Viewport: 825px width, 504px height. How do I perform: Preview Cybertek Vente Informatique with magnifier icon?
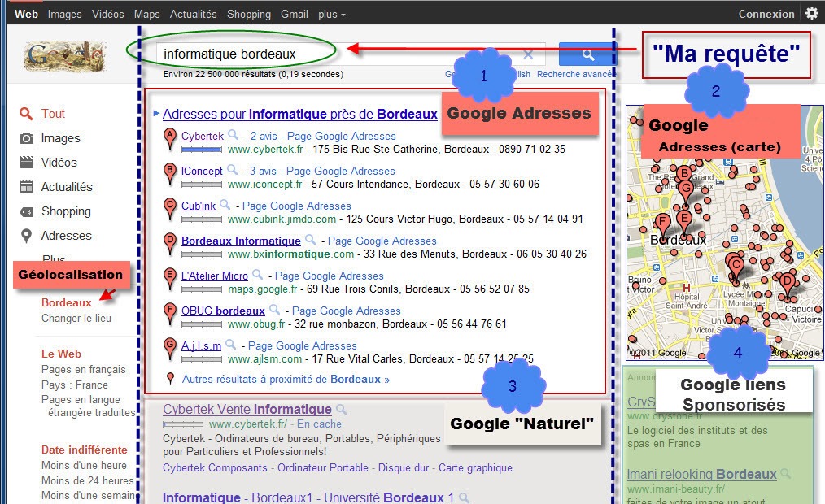(x=342, y=409)
